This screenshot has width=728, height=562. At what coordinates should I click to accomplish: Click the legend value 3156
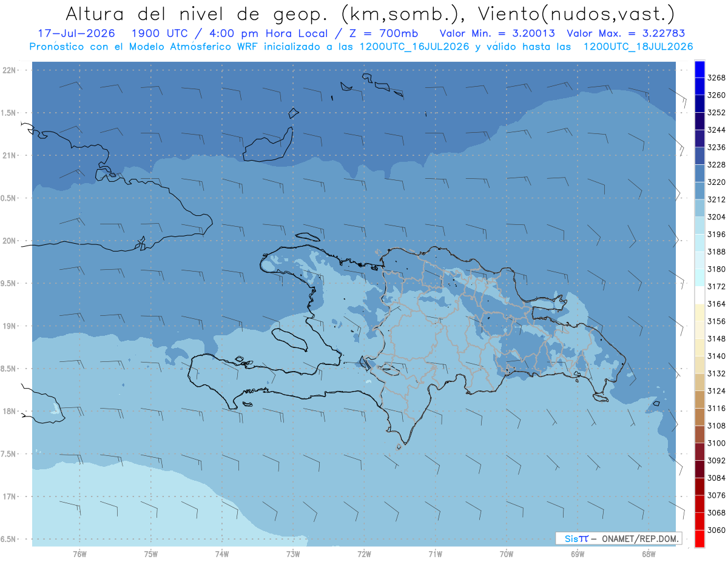tap(716, 321)
